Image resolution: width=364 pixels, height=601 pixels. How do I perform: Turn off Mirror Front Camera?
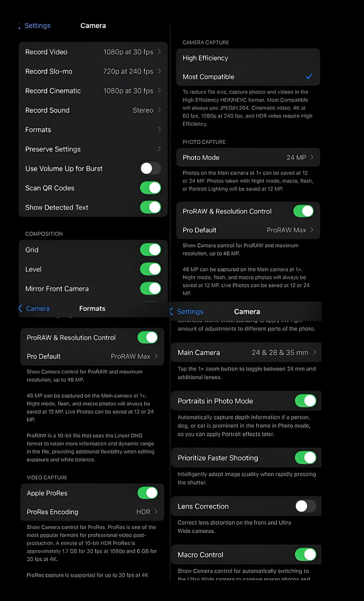coord(150,289)
